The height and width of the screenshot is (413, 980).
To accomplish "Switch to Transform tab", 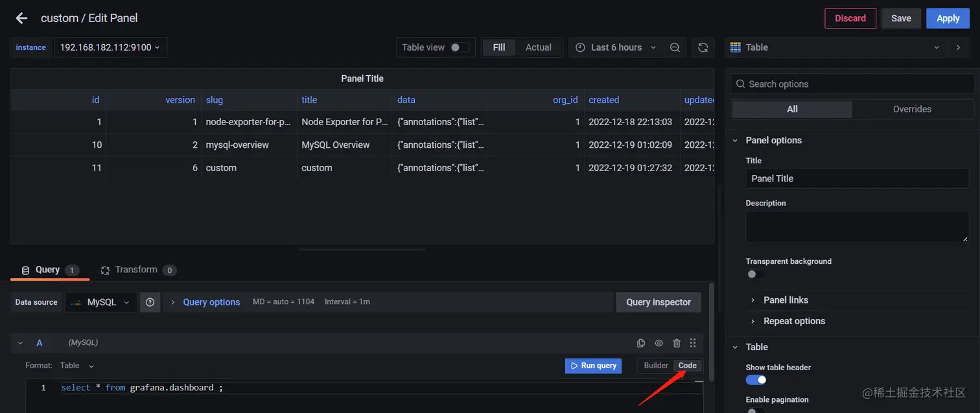I will [x=138, y=270].
